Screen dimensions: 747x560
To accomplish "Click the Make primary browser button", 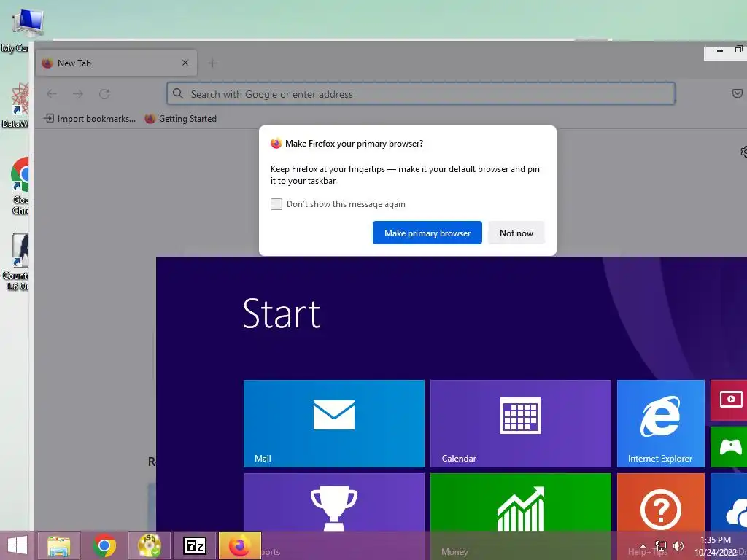I will click(x=427, y=233).
